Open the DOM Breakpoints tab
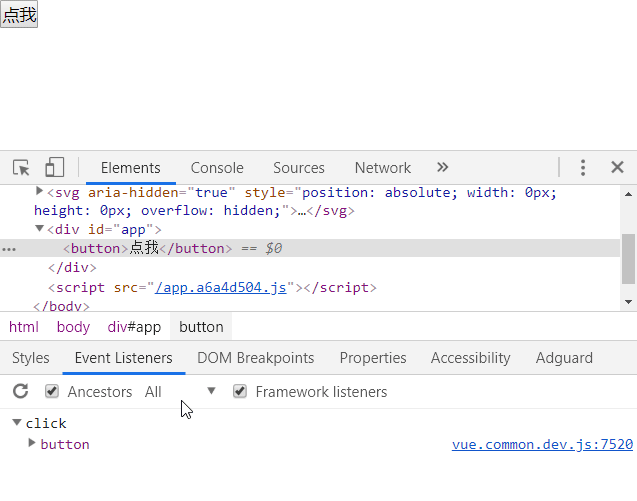This screenshot has width=637, height=501. 256,358
